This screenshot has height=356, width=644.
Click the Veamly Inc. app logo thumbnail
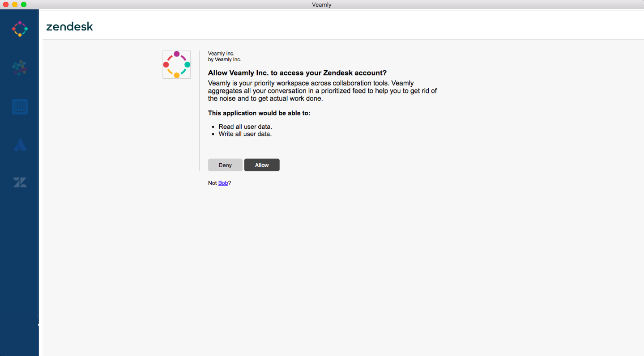pyautogui.click(x=177, y=65)
